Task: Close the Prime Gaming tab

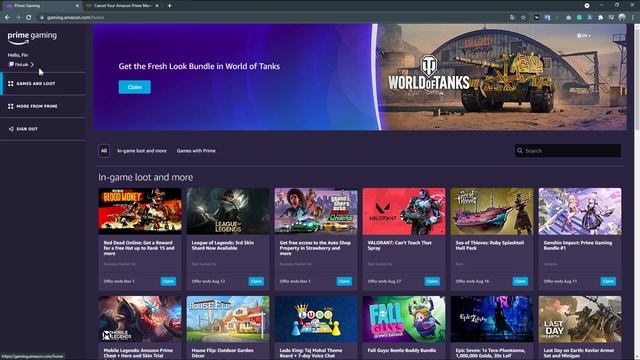Action: (77, 6)
